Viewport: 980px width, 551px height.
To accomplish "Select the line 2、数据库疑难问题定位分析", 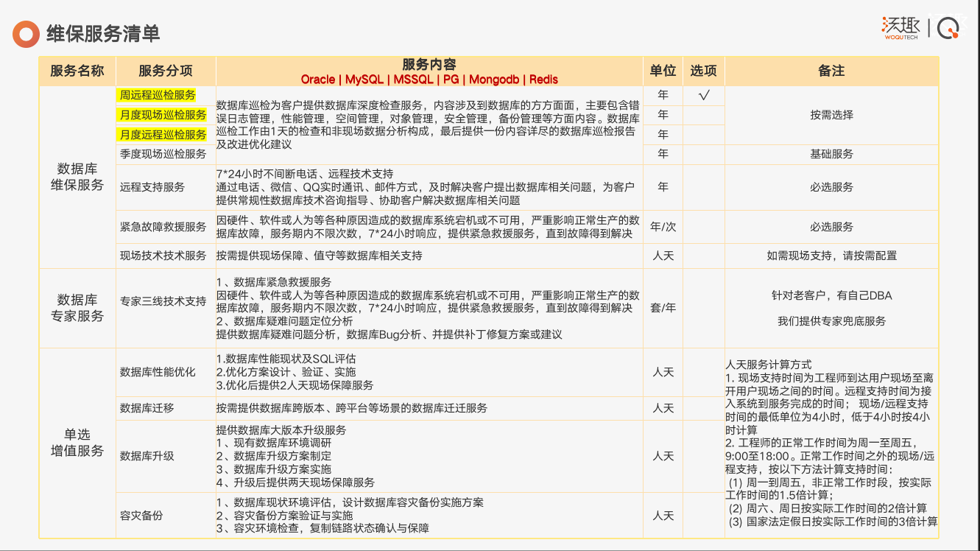I will [x=284, y=321].
